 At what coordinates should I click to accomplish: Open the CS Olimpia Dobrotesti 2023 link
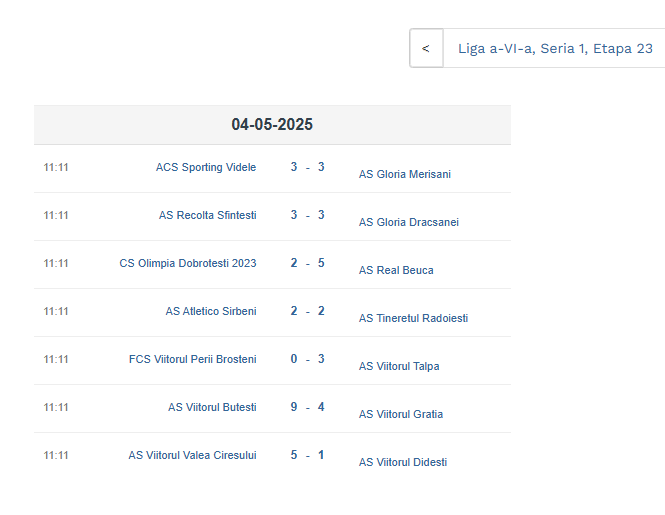pos(188,263)
